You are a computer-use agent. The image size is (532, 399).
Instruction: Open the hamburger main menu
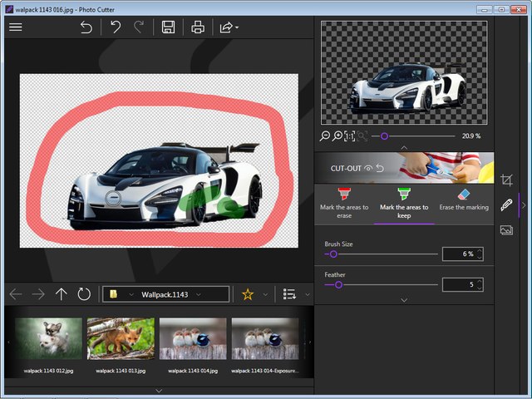click(16, 27)
